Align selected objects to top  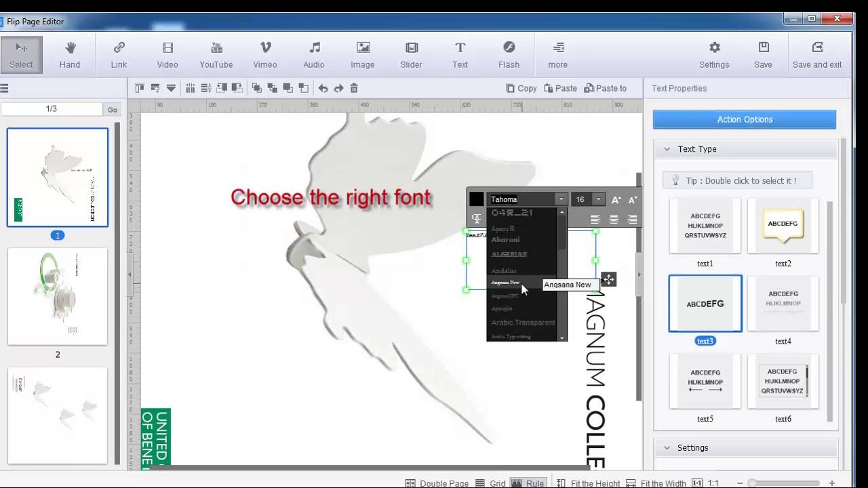pos(140,88)
